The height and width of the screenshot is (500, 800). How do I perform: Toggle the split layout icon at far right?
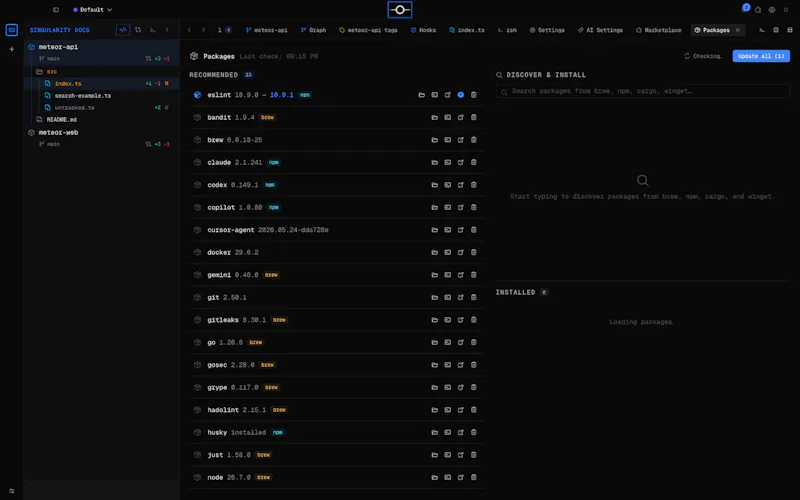click(789, 30)
